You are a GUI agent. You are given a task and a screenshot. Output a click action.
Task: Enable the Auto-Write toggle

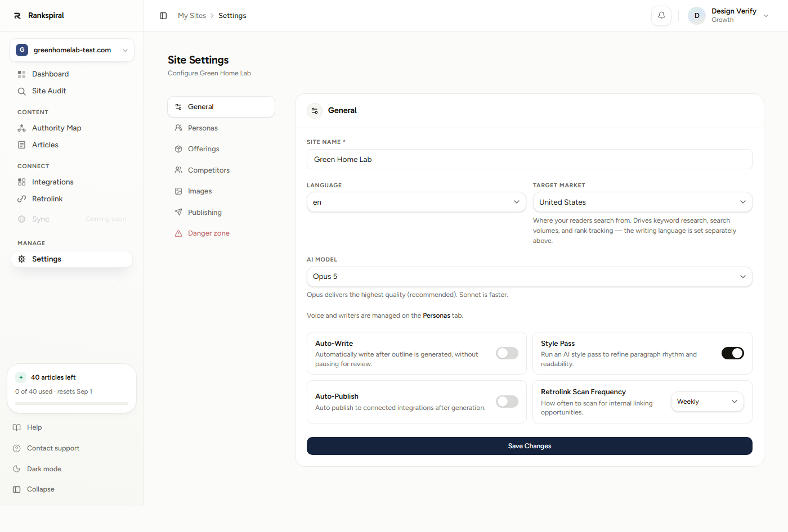[507, 353]
